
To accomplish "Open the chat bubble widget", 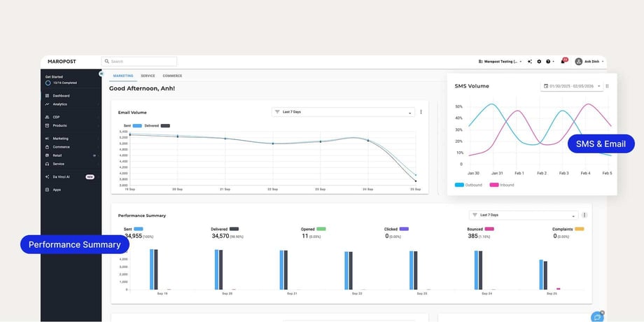I will 597,318.
